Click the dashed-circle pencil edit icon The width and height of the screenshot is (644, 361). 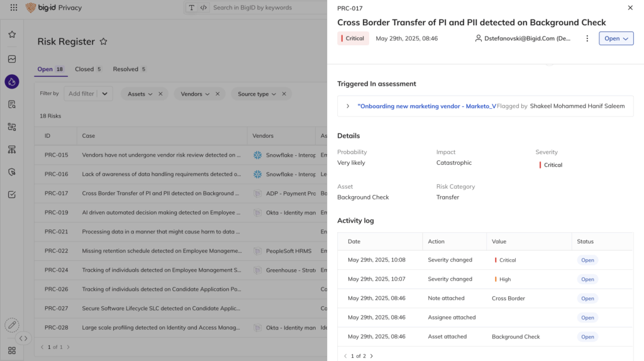pos(12,325)
